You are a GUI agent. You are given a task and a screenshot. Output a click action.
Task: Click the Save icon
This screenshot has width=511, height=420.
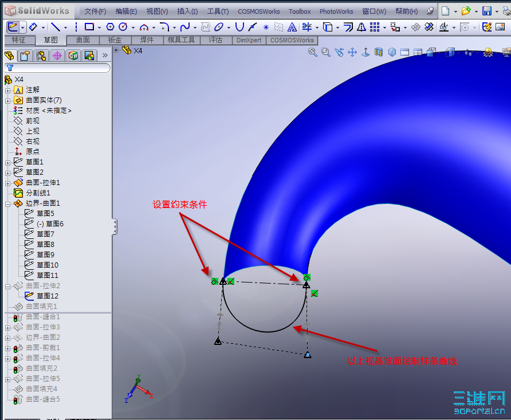[486, 11]
